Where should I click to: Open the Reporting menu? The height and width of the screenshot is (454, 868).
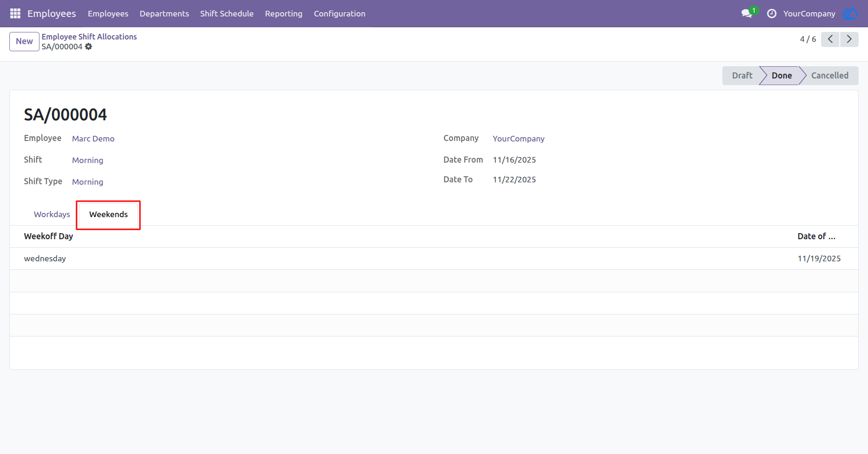tap(284, 14)
